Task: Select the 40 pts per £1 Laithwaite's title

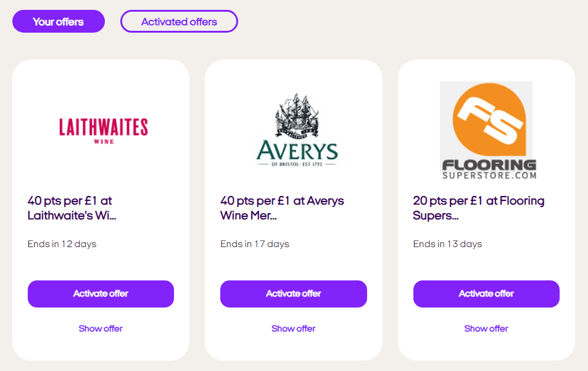Action: [72, 208]
